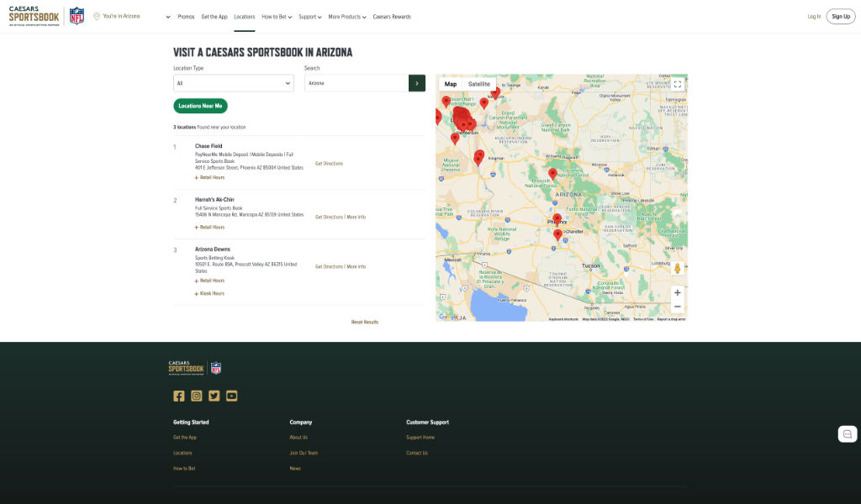This screenshot has height=504, width=861.
Task: Go to the Locations tab in the top navigation
Action: tap(245, 17)
